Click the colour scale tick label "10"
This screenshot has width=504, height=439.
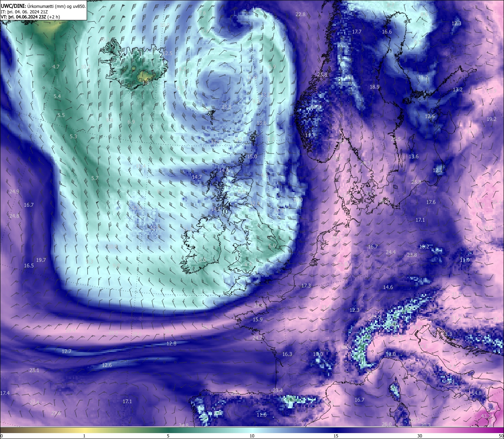[x=252, y=435]
